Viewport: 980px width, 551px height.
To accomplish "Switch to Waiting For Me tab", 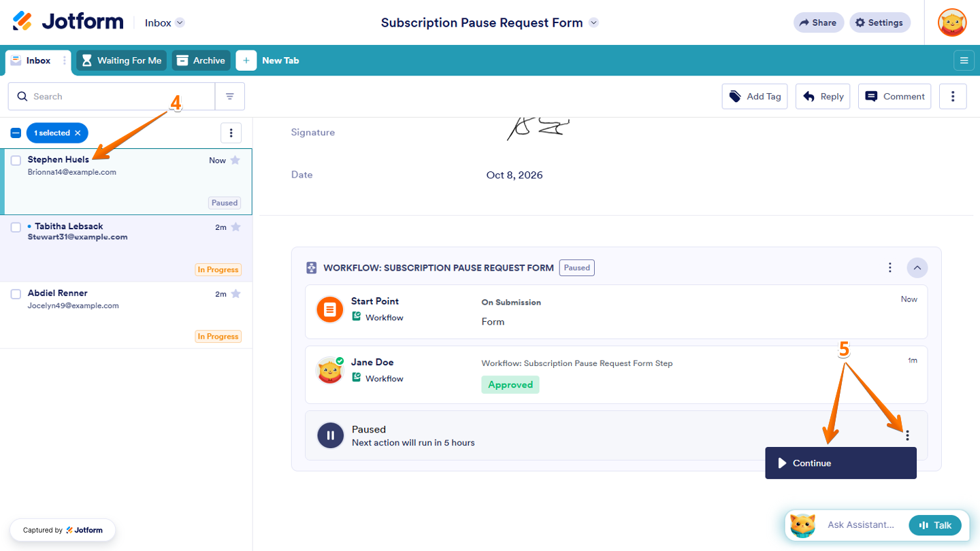I will click(x=122, y=61).
